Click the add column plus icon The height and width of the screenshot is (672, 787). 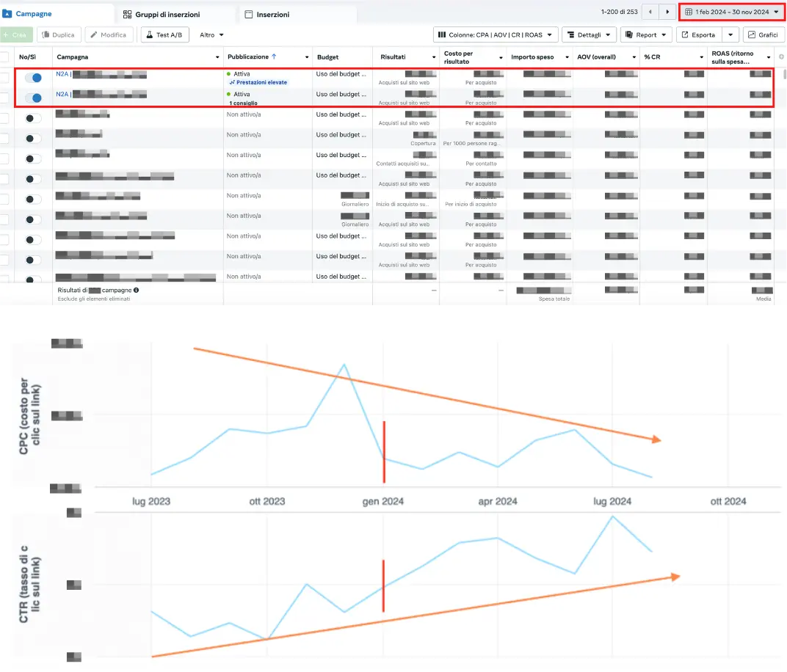pos(780,57)
